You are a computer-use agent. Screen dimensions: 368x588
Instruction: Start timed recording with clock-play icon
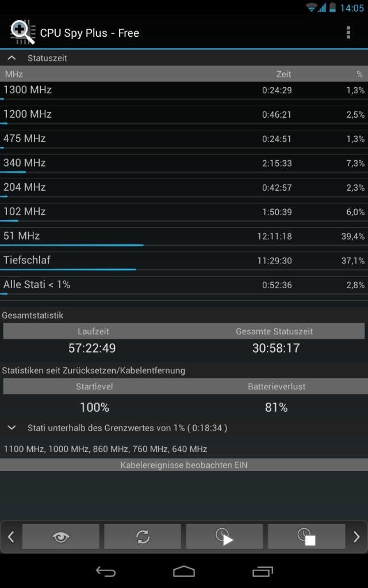tap(225, 537)
